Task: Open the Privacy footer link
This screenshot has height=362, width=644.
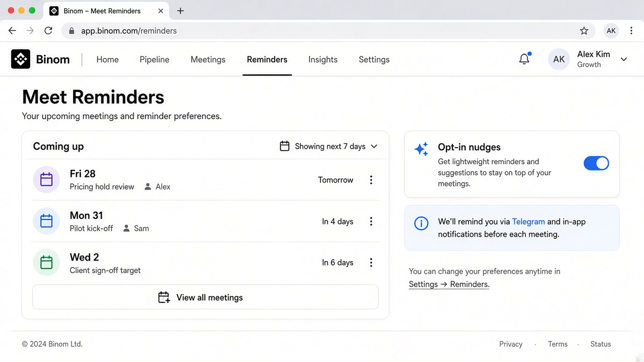Action: (511, 344)
